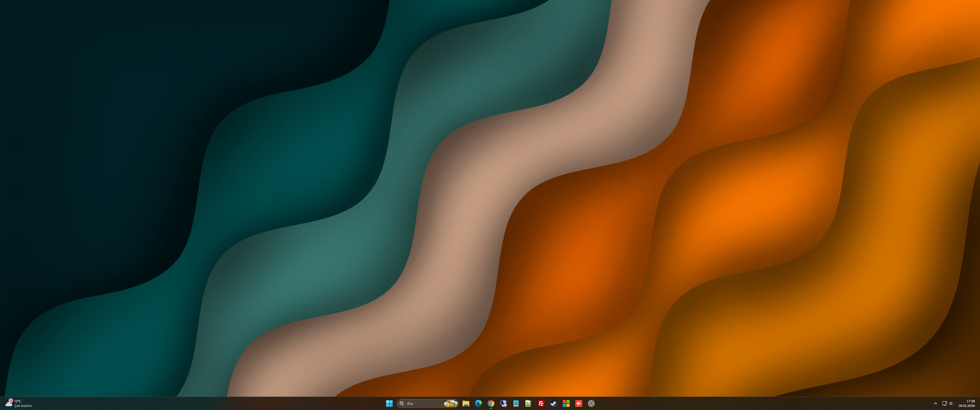Expand the hidden system tray icons
Viewport: 980px width, 410px height.
[936, 403]
